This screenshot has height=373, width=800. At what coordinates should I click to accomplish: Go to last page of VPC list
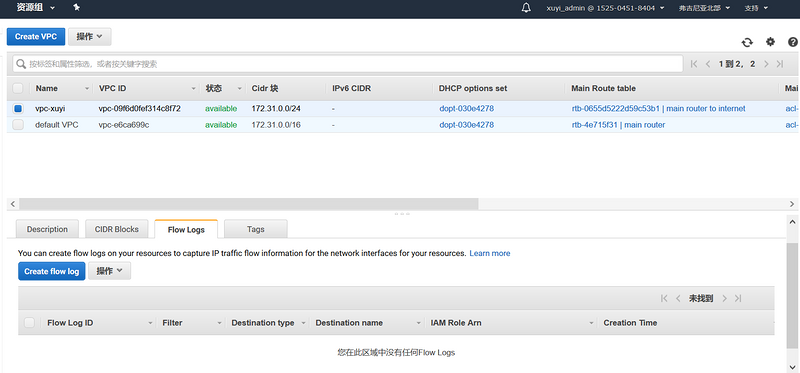[x=780, y=64]
